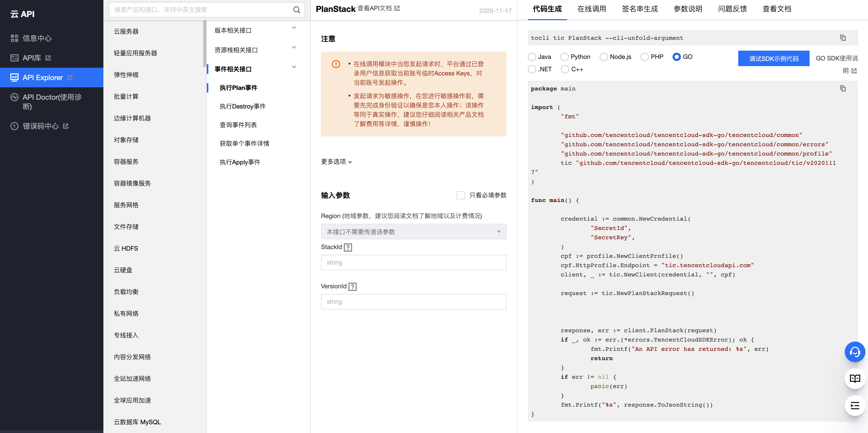The height and width of the screenshot is (433, 868).
Task: Click the API Explorer monitor icon
Action: click(x=14, y=78)
